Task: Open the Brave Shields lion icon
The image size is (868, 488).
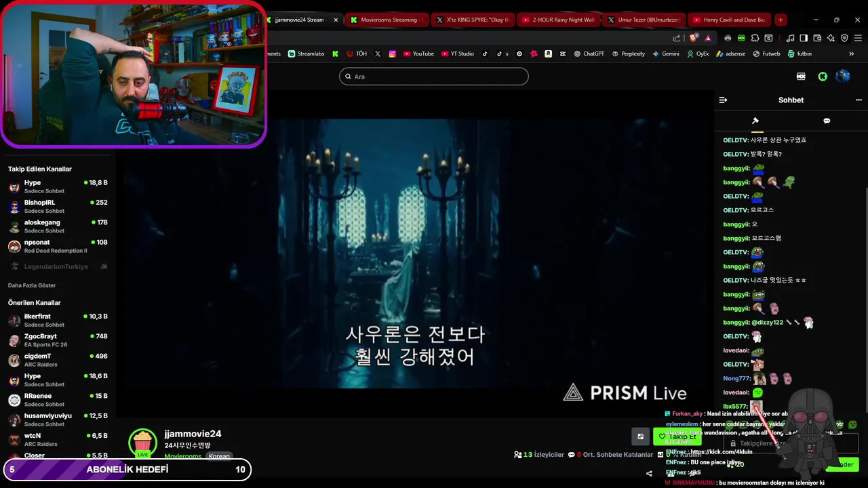Action: [693, 38]
